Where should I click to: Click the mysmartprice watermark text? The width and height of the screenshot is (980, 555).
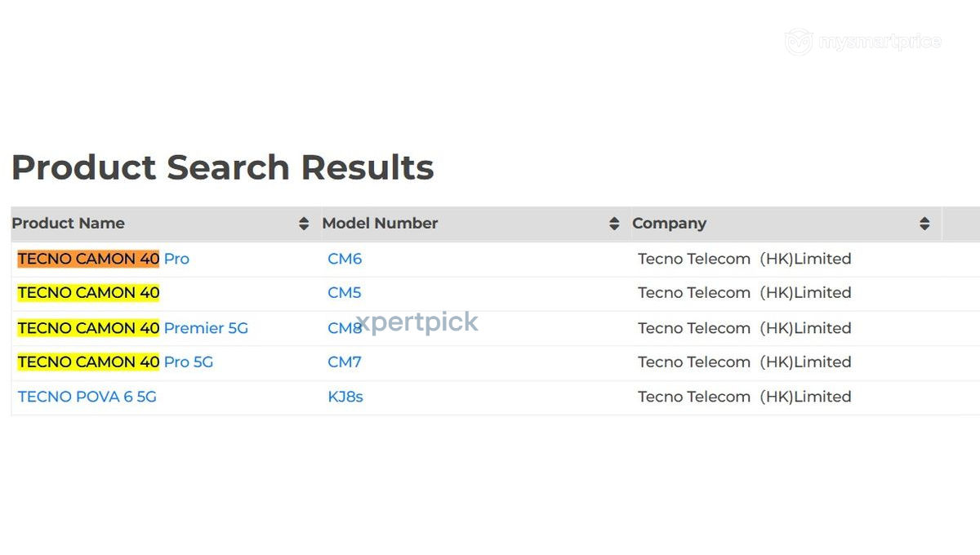click(x=878, y=42)
